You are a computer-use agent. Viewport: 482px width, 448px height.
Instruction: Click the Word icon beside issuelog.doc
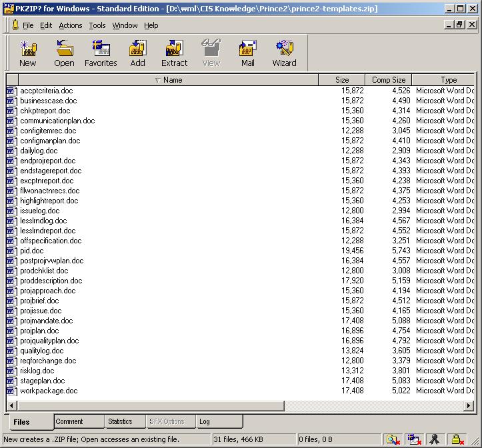(11, 211)
